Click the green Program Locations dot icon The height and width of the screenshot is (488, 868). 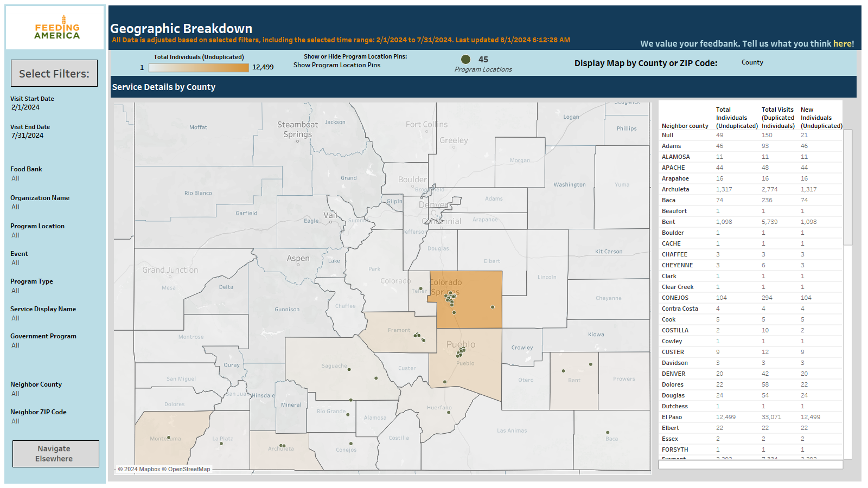pyautogui.click(x=465, y=60)
